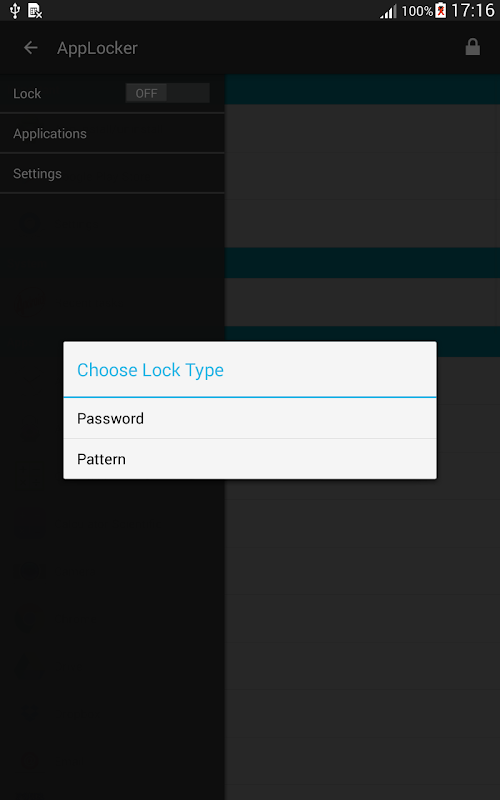Choose Password as lock type
Screen dimensions: 500x800
(x=250, y=418)
